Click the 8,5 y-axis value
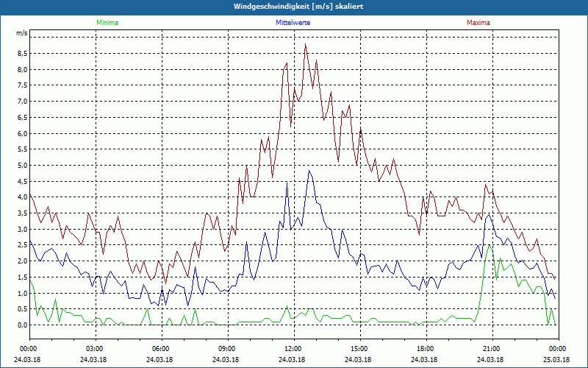588x368 pixels. pos(22,53)
